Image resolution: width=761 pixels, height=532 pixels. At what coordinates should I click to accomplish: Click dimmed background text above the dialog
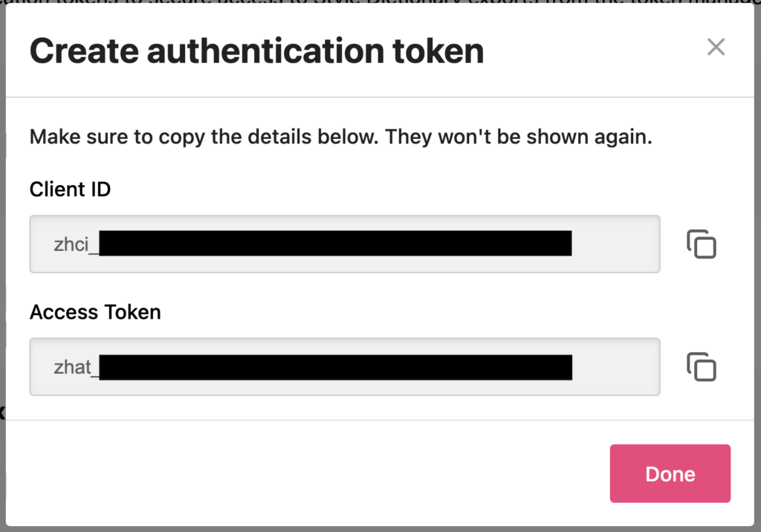click(380, 1)
